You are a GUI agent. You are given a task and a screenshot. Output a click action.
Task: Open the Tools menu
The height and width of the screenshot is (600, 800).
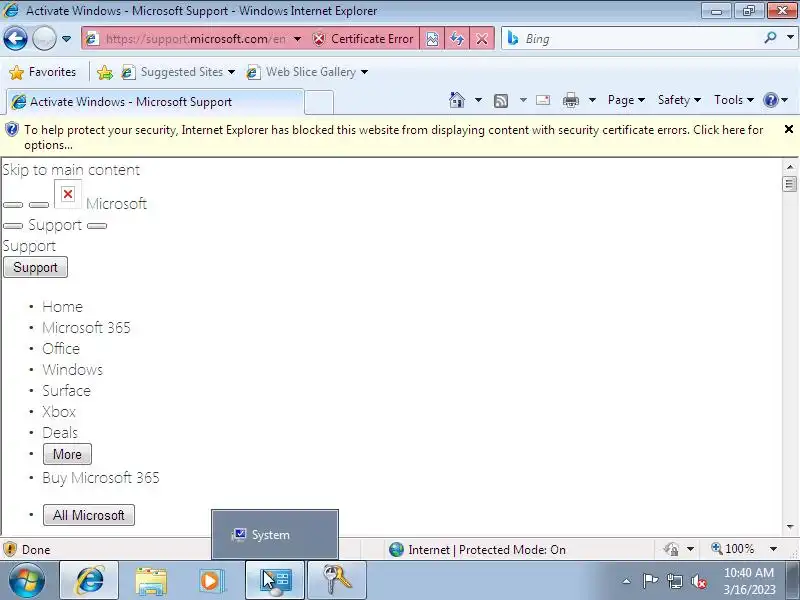click(x=734, y=100)
